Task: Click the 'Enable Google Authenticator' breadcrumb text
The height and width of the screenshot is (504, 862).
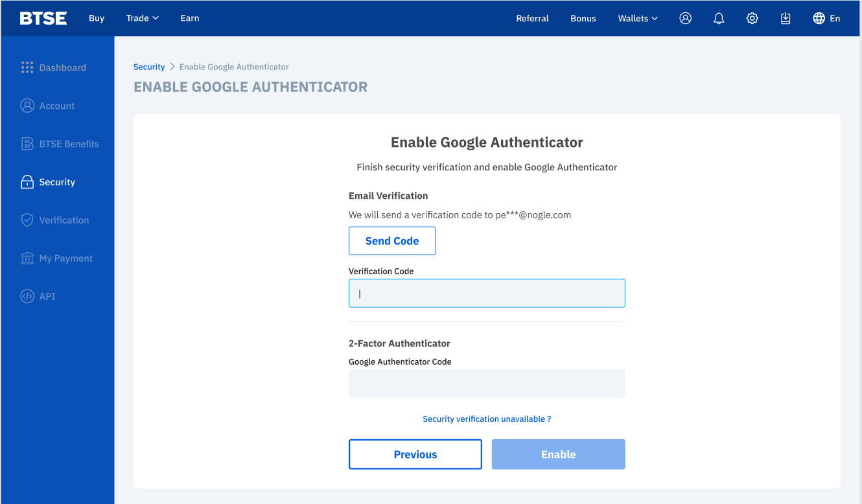Action: (234, 67)
